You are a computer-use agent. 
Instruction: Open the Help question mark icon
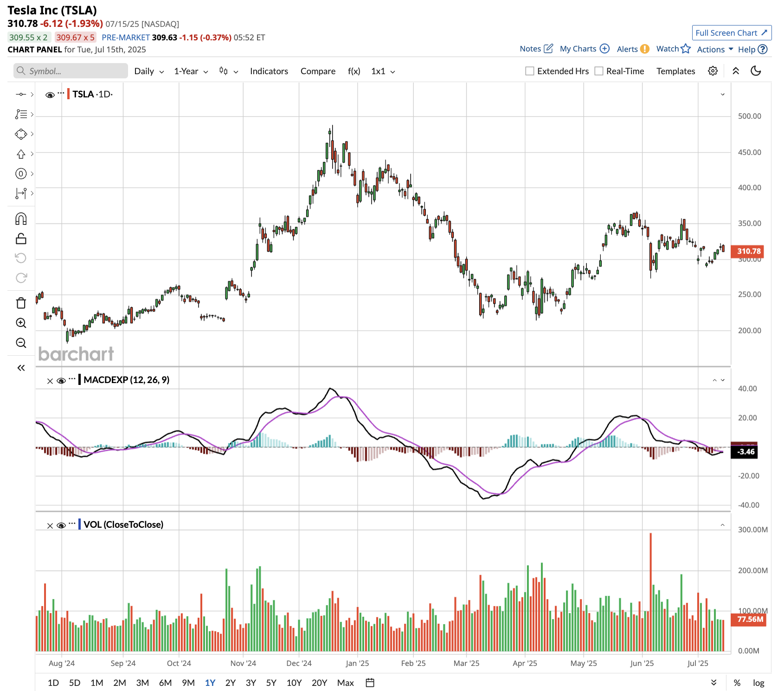pyautogui.click(x=763, y=49)
